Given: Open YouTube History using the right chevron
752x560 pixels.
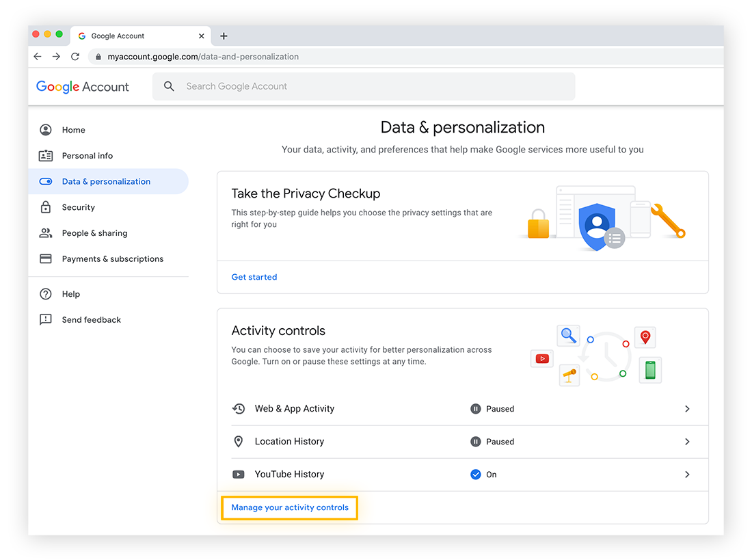Looking at the screenshot, I should tap(687, 474).
